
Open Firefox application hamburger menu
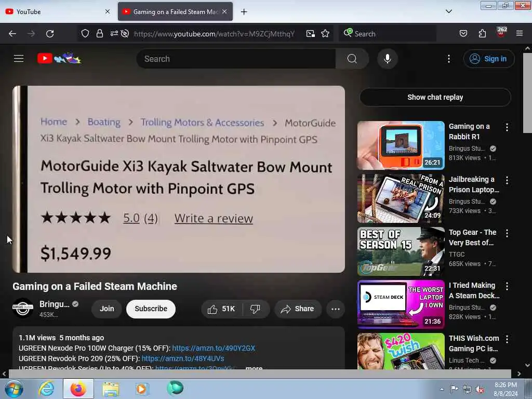(520, 34)
